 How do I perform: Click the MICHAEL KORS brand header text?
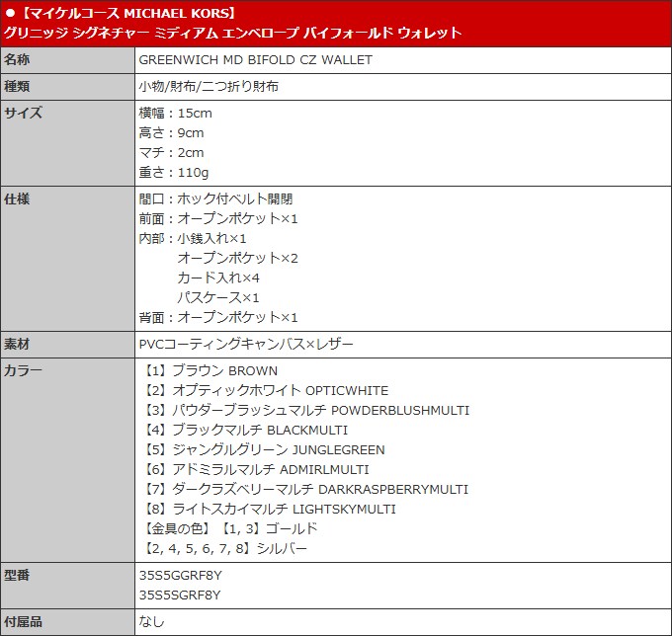coord(180,13)
